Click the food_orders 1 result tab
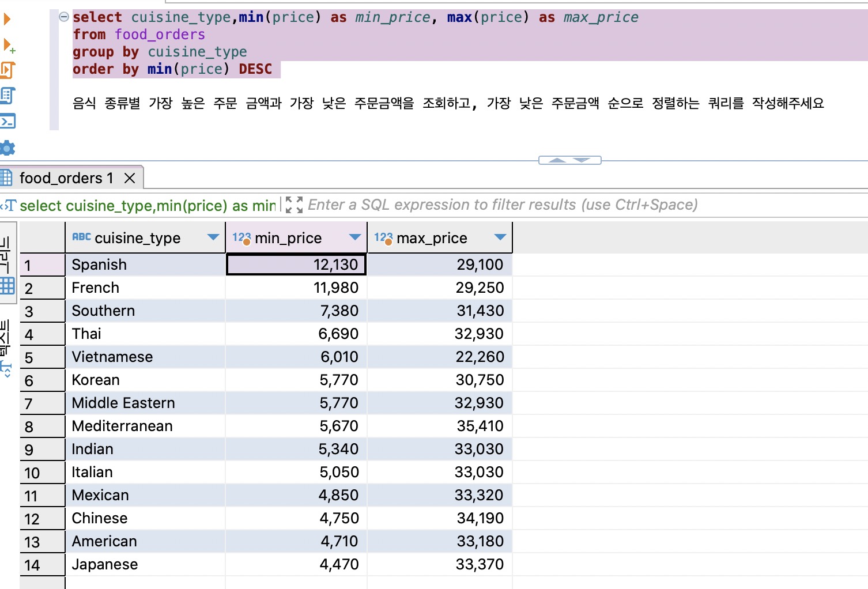 (66, 178)
